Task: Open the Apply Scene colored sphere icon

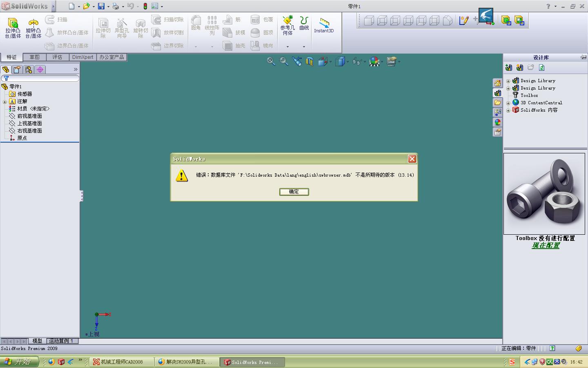Action: (374, 61)
